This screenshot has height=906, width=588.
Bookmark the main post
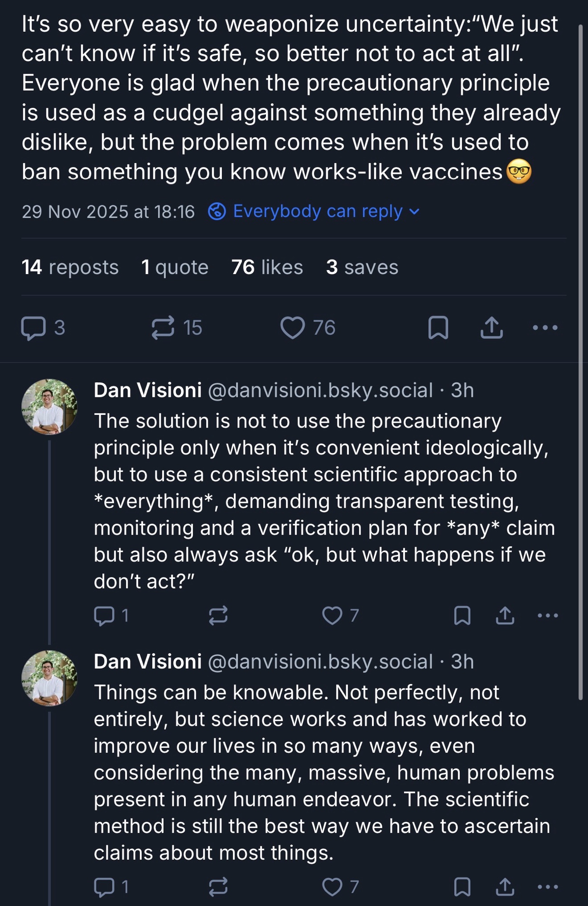pyautogui.click(x=438, y=328)
